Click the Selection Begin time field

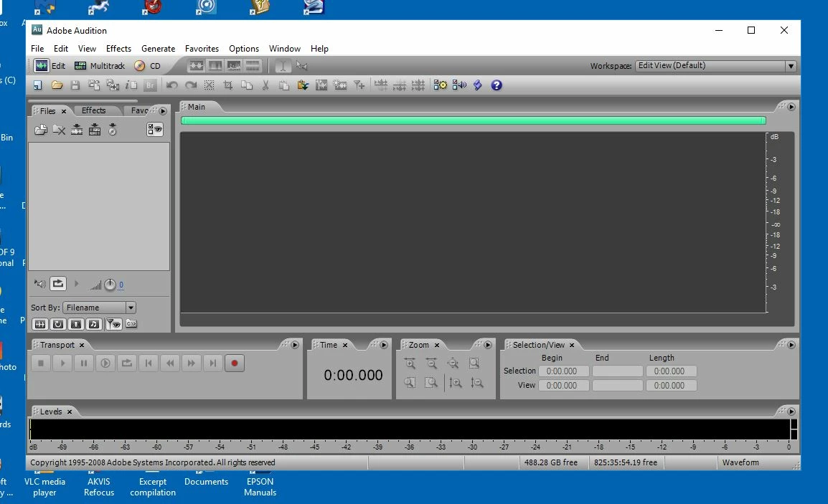564,371
